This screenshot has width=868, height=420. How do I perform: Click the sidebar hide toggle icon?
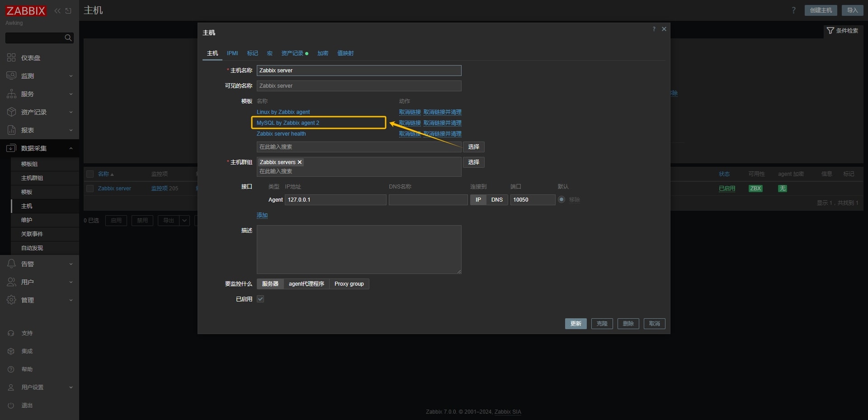68,11
